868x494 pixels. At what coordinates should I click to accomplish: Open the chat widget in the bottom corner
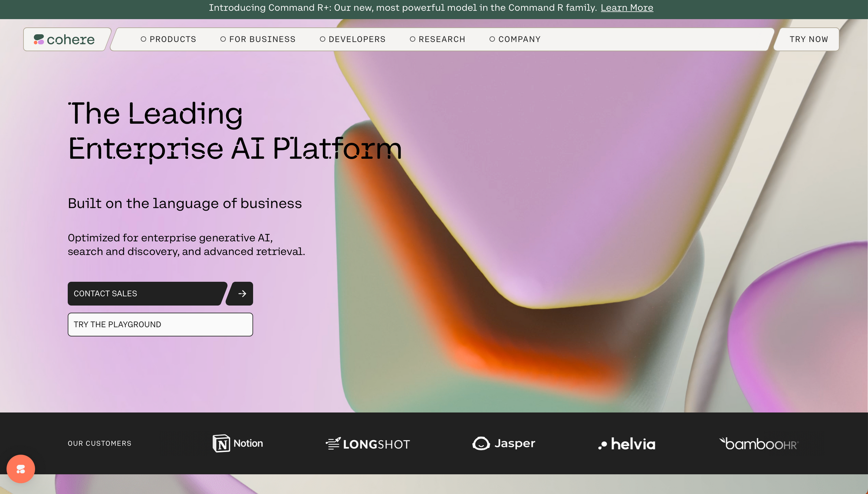click(x=20, y=469)
